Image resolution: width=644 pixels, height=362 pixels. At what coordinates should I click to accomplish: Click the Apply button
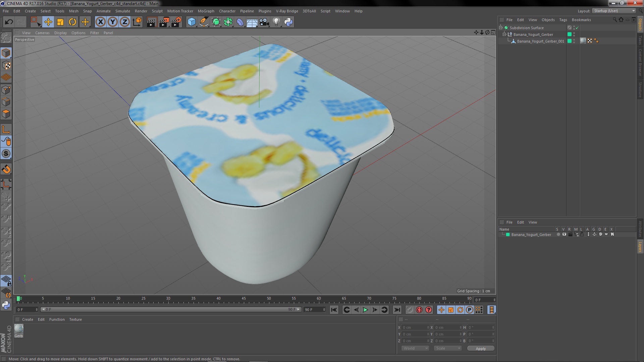(x=481, y=349)
